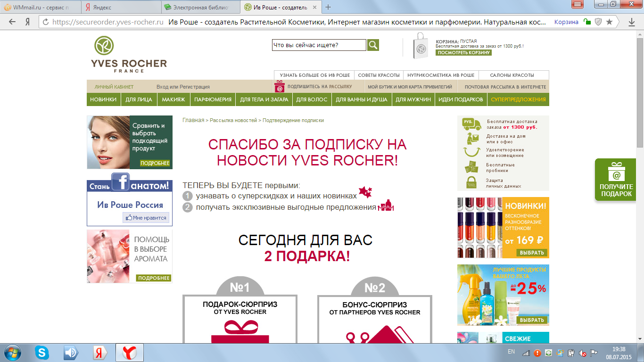Open the 'ДЛЯ ВОЛОС' menu
The height and width of the screenshot is (362, 644).
[x=312, y=99]
